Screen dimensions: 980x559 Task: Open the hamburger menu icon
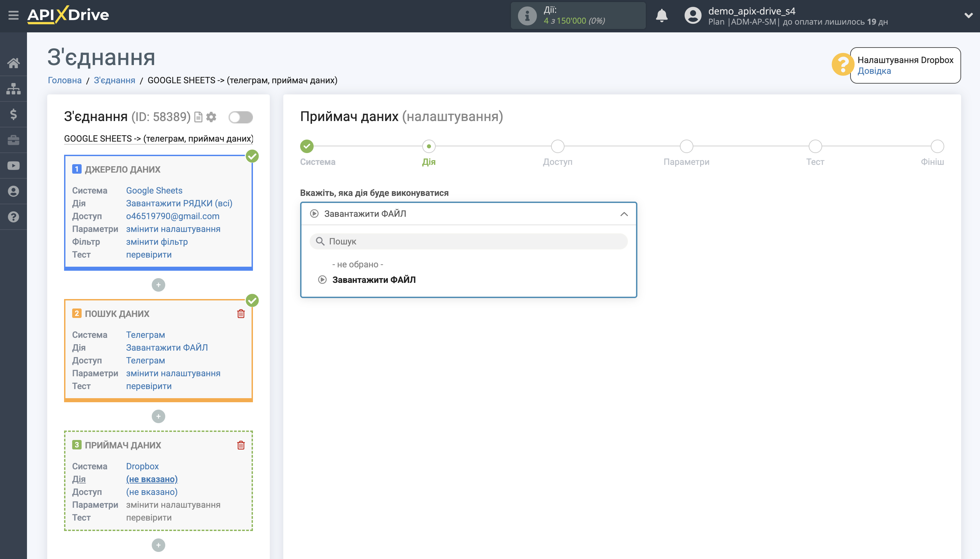point(13,16)
